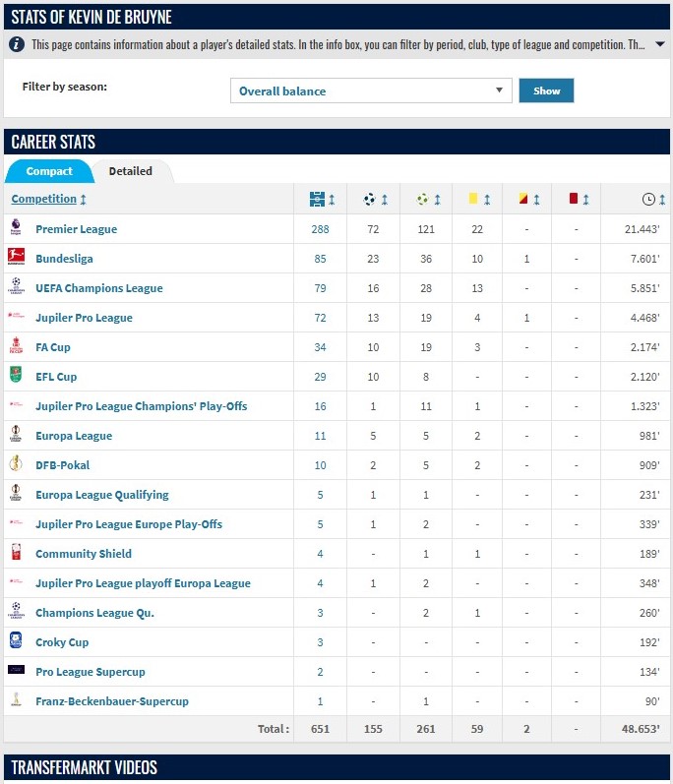
Task: Click Premier League appearances count 288
Action: click(x=320, y=229)
